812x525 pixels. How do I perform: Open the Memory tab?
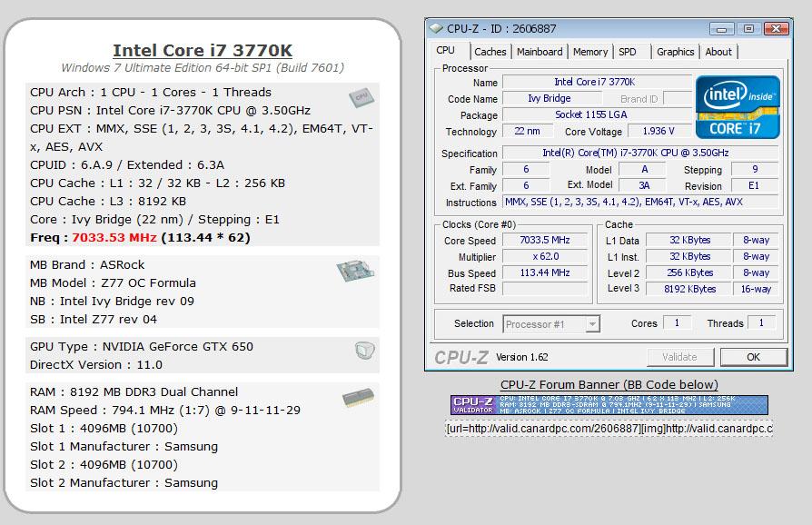pos(590,52)
